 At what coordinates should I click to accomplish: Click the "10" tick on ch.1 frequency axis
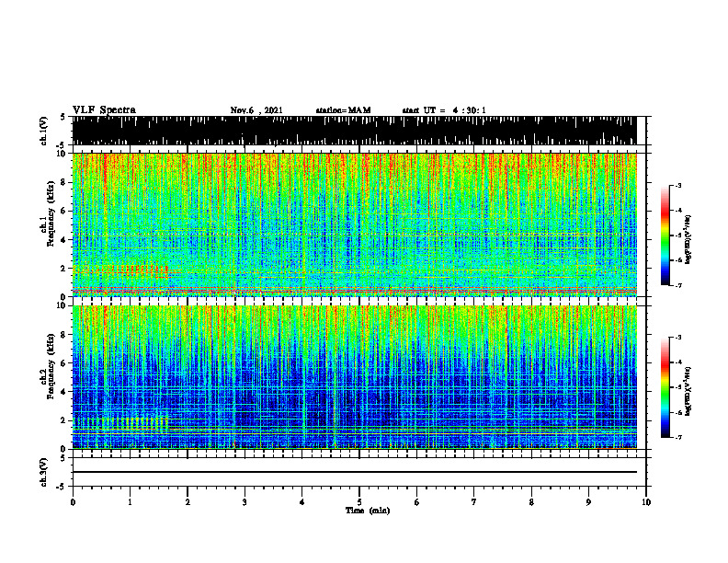click(62, 154)
